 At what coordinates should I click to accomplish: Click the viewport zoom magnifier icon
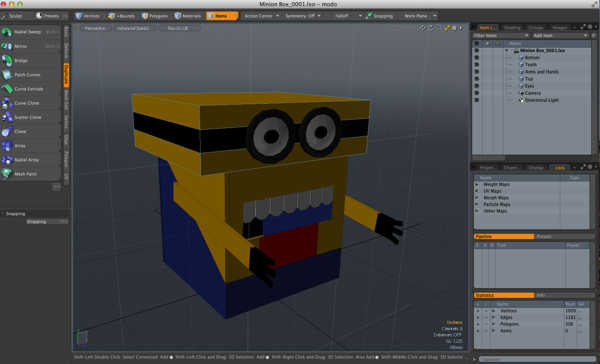tap(439, 28)
